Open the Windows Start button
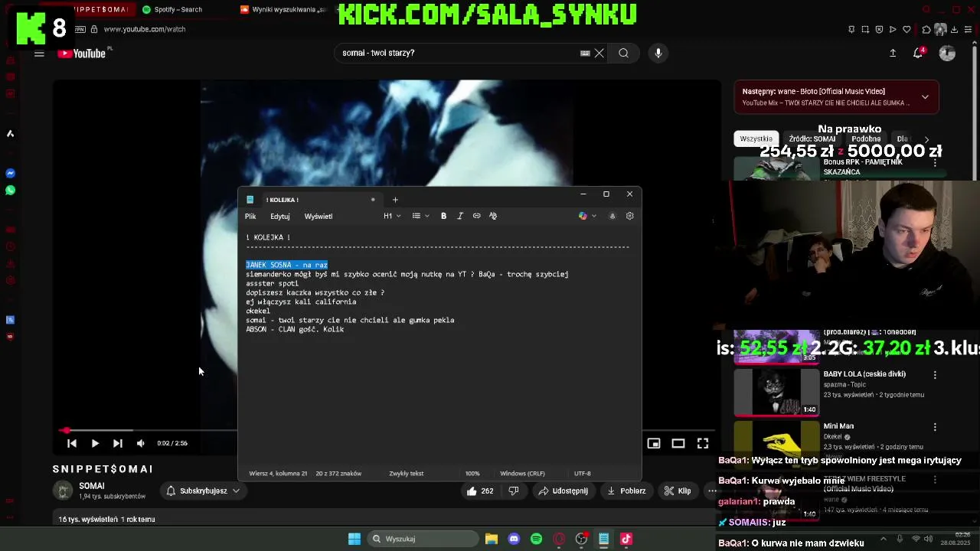This screenshot has height=551, width=980. (354, 539)
